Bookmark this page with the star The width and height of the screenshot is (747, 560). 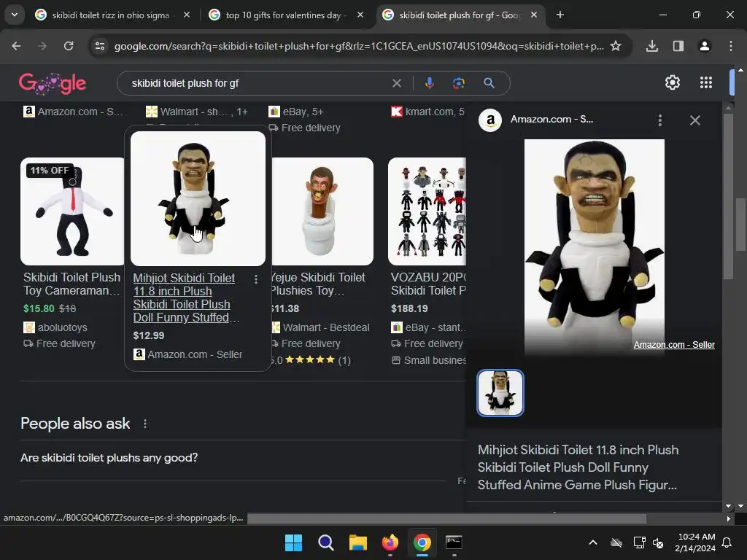(616, 46)
